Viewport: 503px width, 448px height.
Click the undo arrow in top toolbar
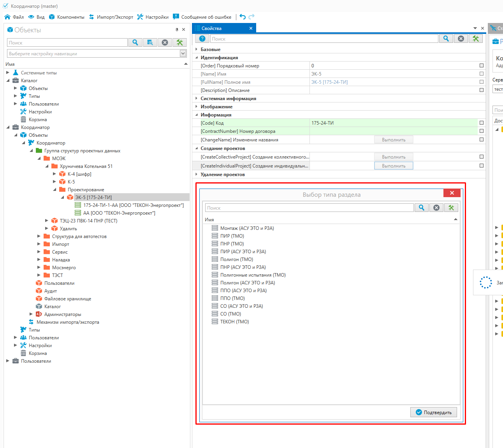[x=243, y=17]
